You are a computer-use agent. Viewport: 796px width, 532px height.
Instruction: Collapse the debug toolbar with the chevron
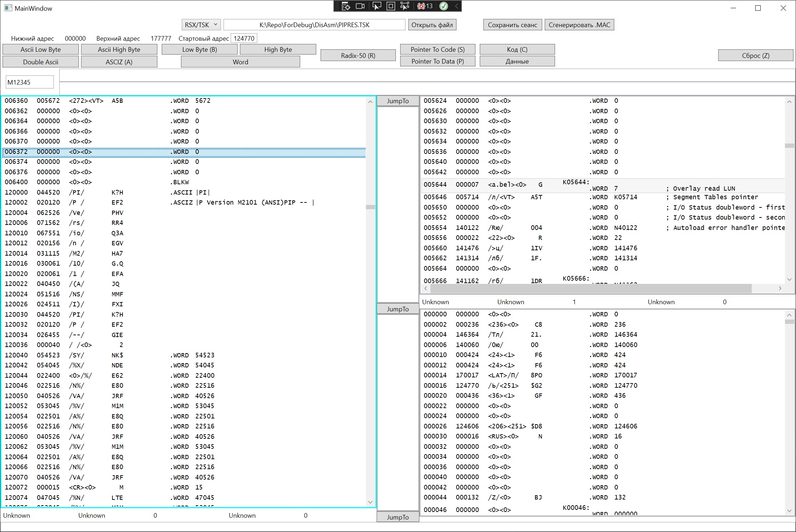pos(457,6)
